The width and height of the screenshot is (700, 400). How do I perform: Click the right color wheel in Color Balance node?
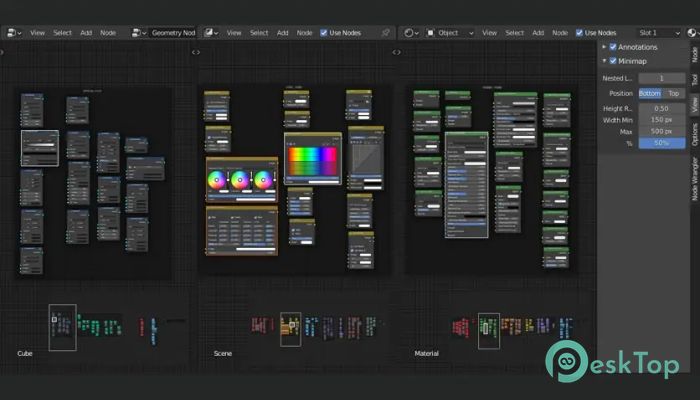pos(263,180)
